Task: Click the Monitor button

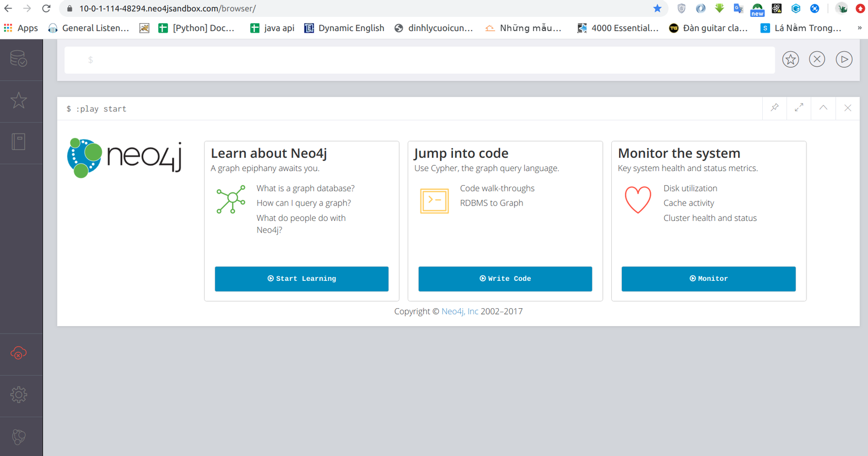Action: (709, 279)
